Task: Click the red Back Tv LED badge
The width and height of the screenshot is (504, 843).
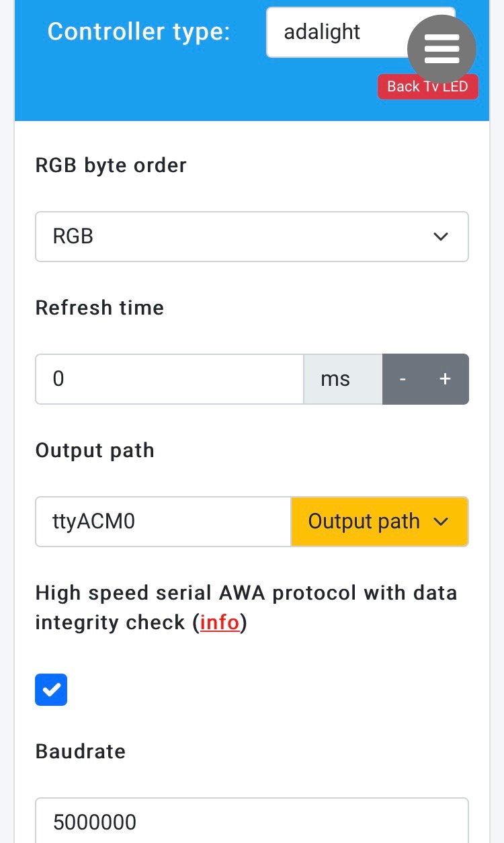Action: coord(427,87)
